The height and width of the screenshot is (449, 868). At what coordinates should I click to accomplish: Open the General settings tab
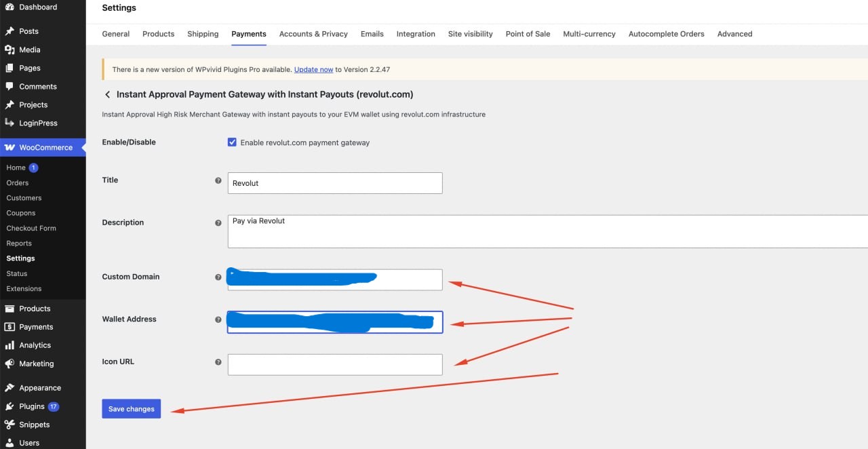point(116,34)
